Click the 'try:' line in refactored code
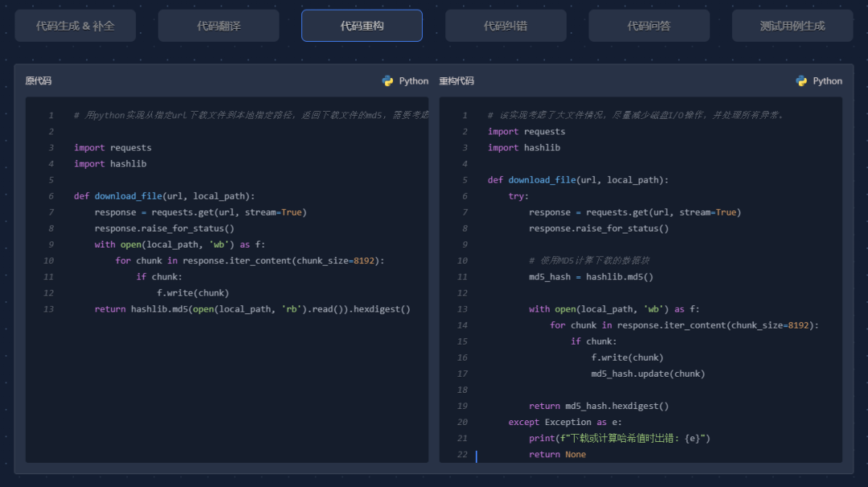The image size is (868, 487). point(518,196)
